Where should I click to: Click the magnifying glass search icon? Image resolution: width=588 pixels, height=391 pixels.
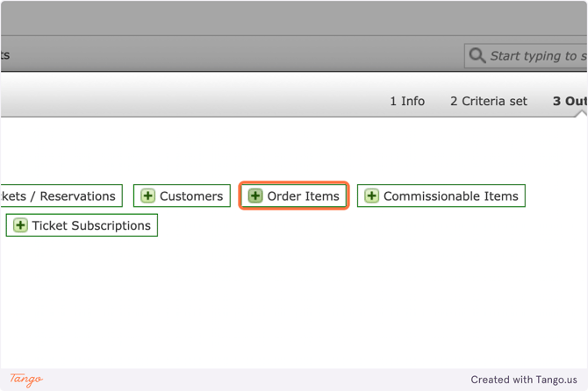pyautogui.click(x=477, y=55)
